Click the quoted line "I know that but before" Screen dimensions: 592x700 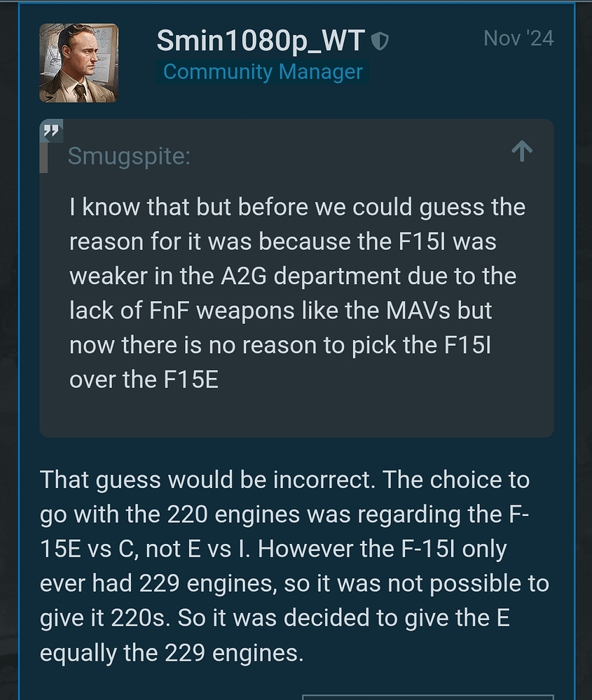[296, 207]
